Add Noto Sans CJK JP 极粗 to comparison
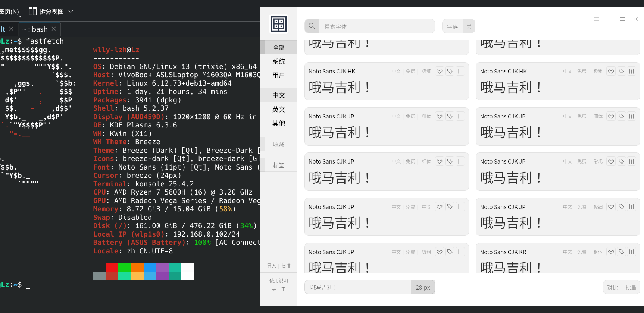 coord(460,252)
